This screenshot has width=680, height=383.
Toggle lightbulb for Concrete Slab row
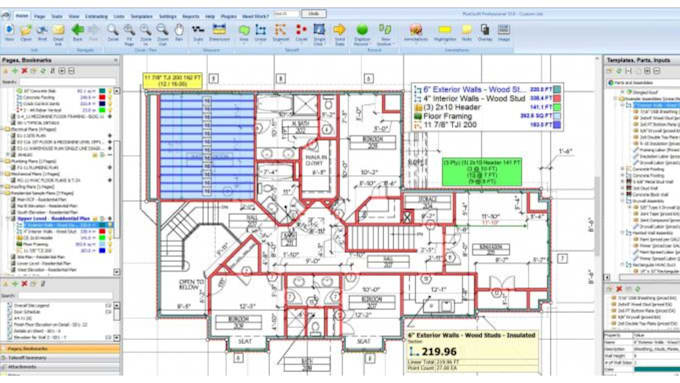coord(110,91)
